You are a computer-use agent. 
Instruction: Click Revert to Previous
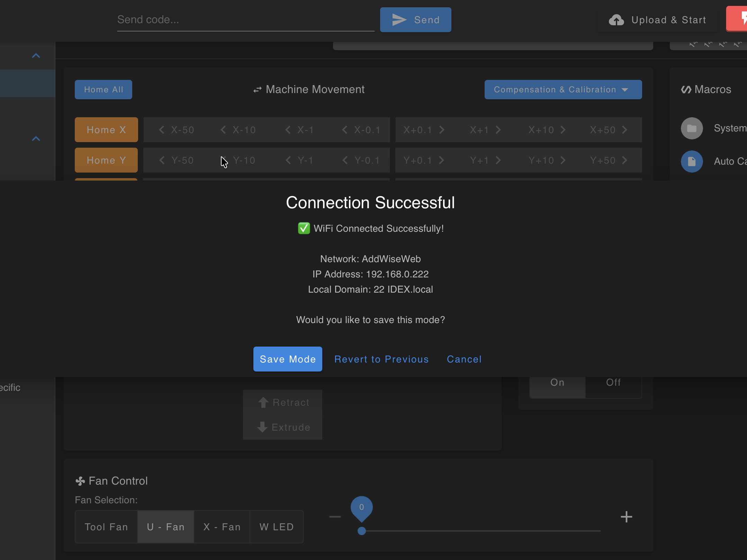coord(381,359)
